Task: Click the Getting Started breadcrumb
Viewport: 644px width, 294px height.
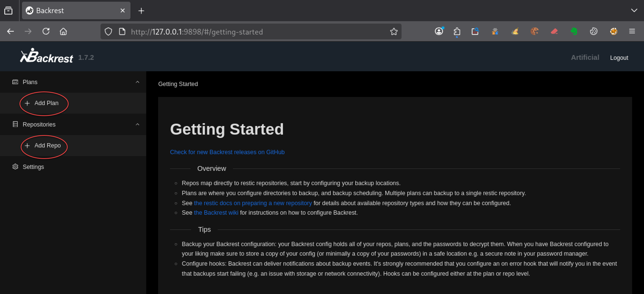Action: pos(178,84)
